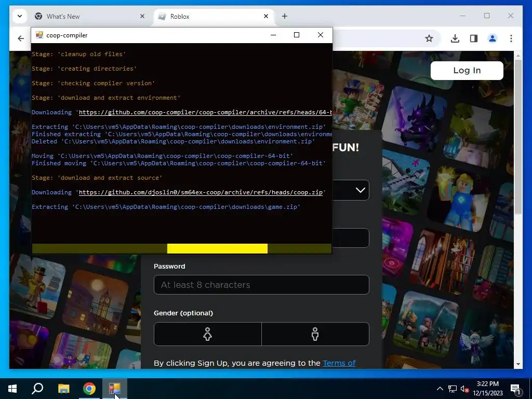Click the Roblox Log In button
This screenshot has width=532, height=399.
[467, 70]
